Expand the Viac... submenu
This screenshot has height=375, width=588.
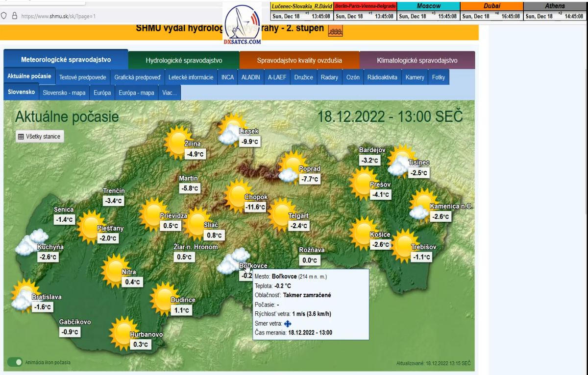pyautogui.click(x=170, y=93)
